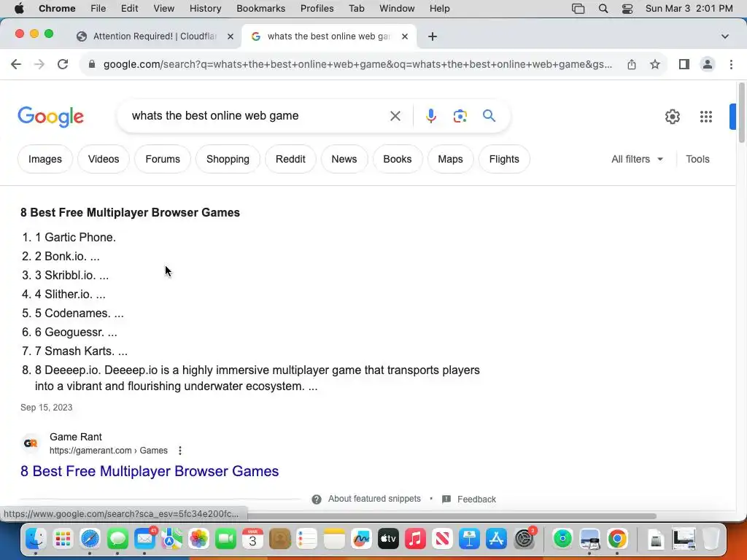This screenshot has width=747, height=560.
Task: Filter results by Forums
Action: (163, 159)
